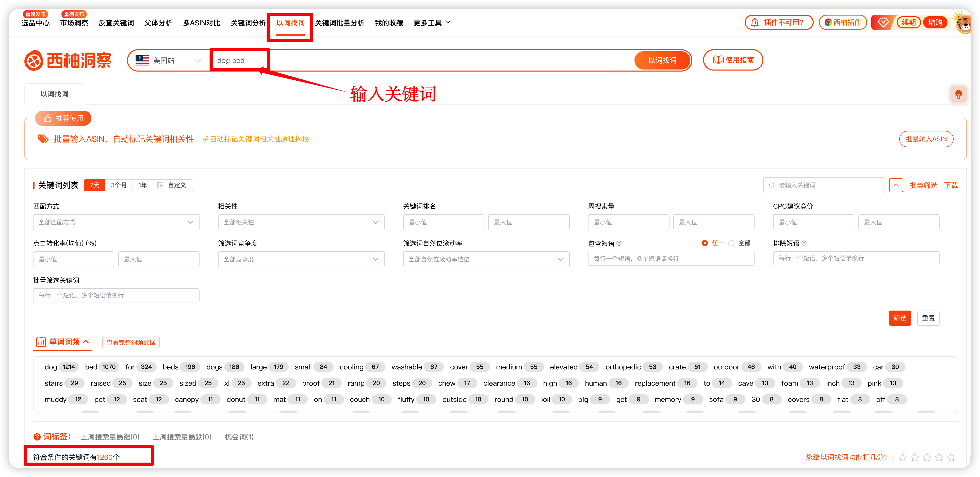This screenshot has width=980, height=477.
Task: Select the 以词找词 sub-tab
Action: (x=54, y=94)
